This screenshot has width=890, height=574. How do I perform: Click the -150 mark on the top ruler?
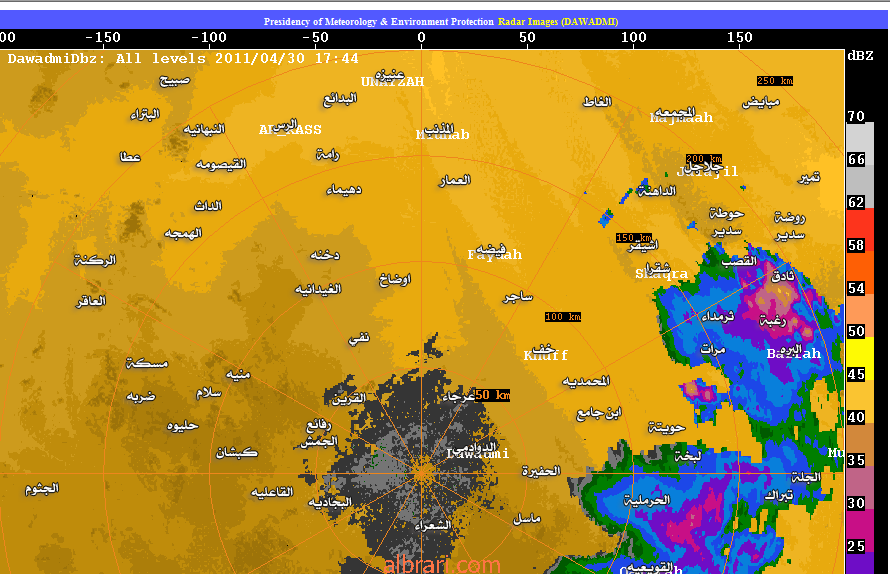click(103, 37)
